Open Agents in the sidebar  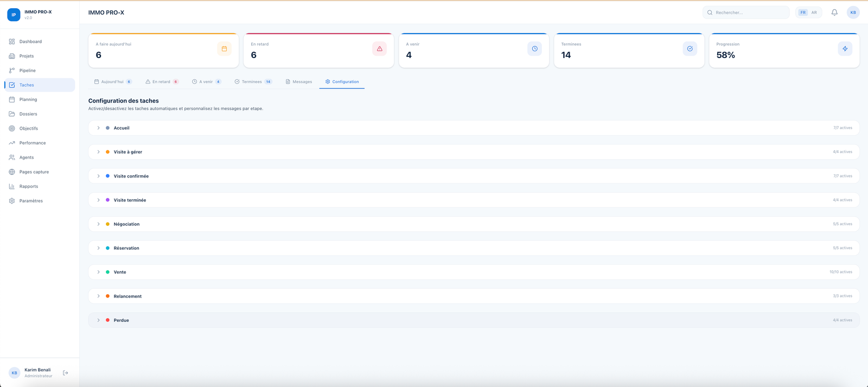pos(39,157)
